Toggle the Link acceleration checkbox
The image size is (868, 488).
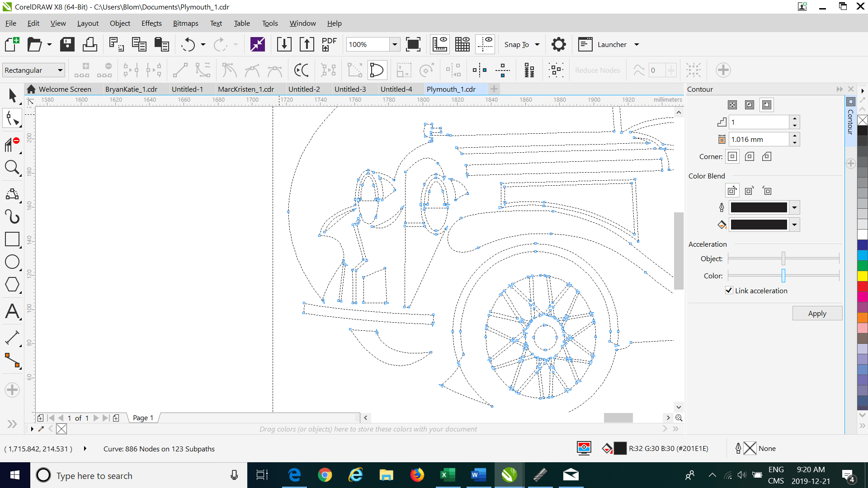[729, 291]
